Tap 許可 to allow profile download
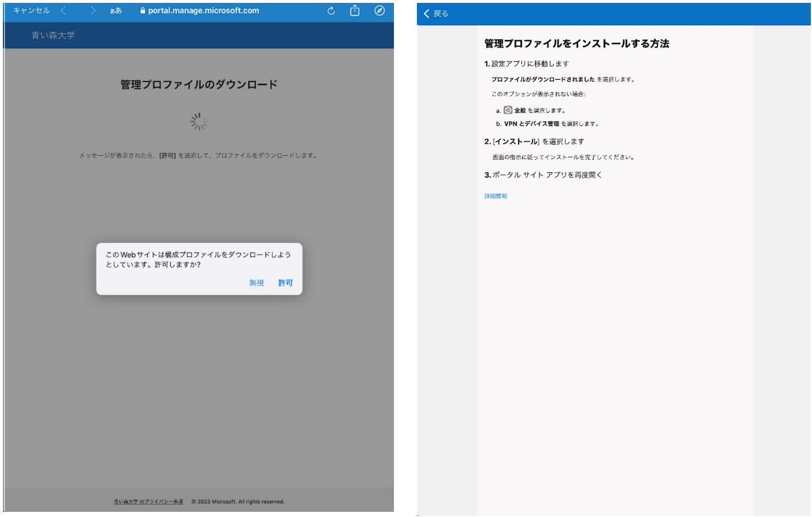 [285, 283]
